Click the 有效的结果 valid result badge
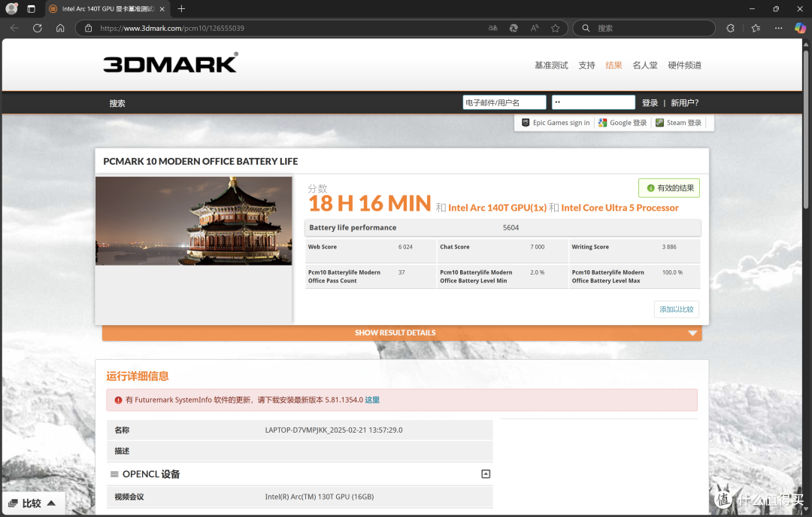812x517 pixels. pyautogui.click(x=669, y=187)
